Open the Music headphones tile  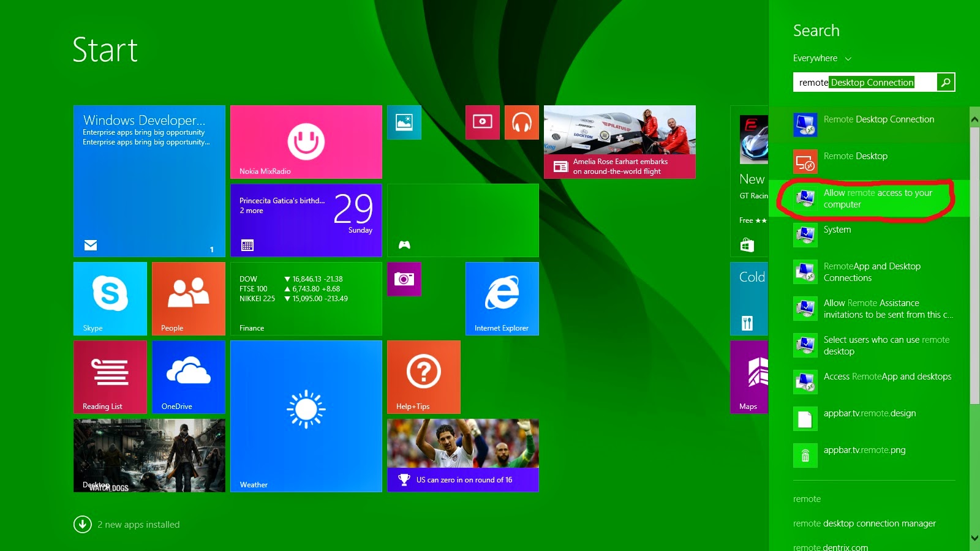522,122
